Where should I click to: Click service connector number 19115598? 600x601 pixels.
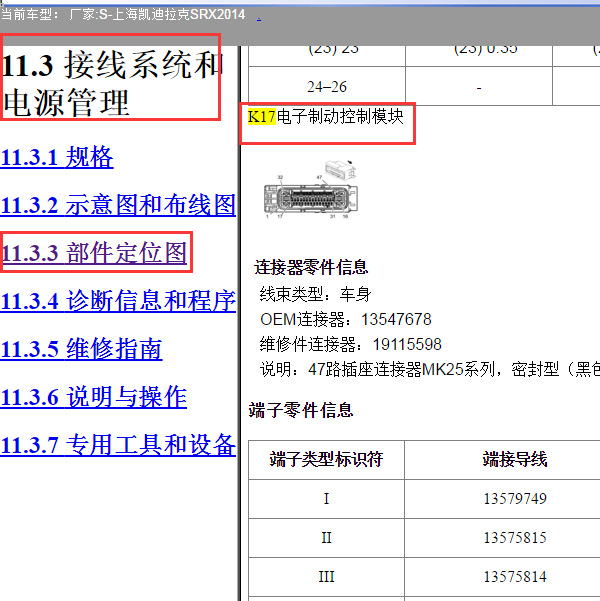tap(407, 345)
